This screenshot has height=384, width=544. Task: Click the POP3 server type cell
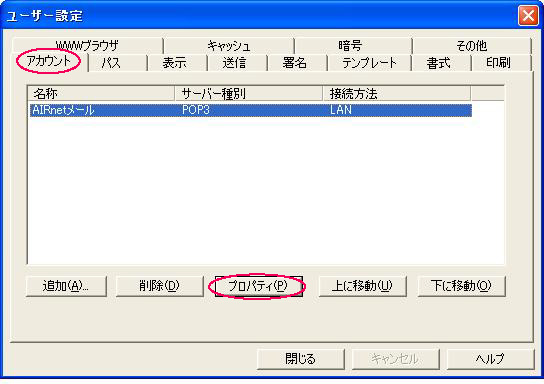click(x=196, y=110)
